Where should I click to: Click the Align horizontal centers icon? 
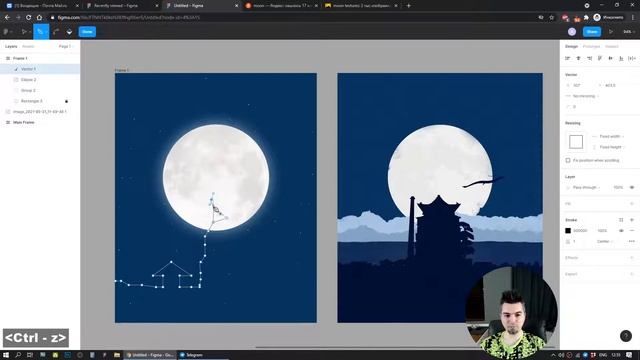tap(578, 58)
